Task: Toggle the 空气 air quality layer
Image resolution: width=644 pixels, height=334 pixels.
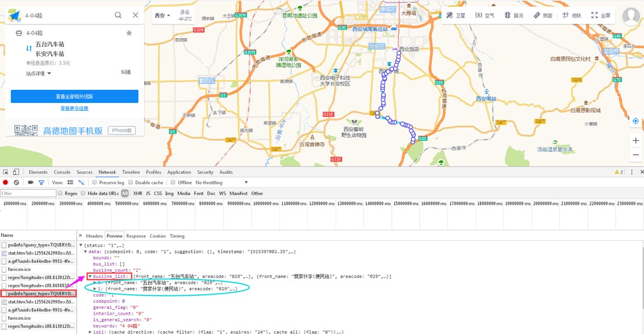Action: (x=484, y=15)
